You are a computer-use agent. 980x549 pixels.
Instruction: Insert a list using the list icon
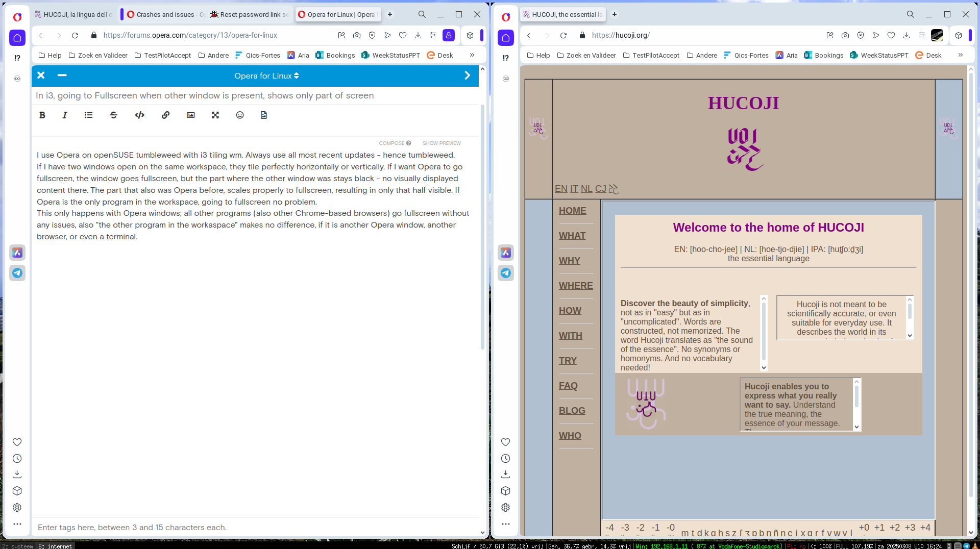click(88, 115)
